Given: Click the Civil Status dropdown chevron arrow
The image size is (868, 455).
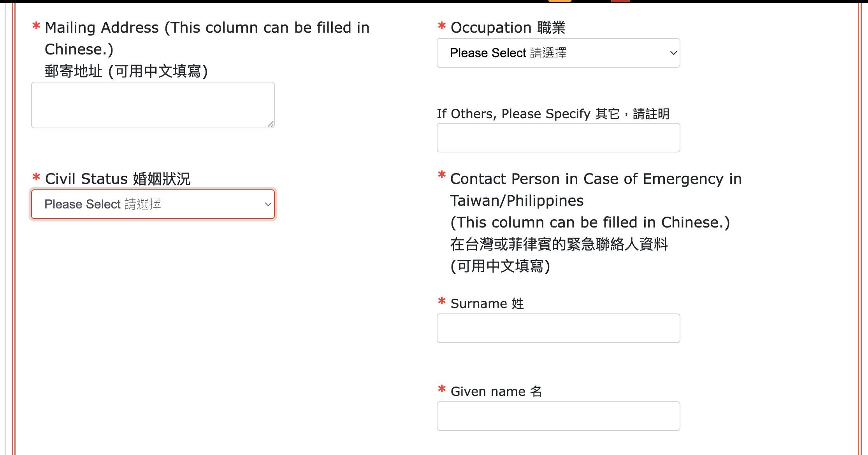Looking at the screenshot, I should [x=268, y=204].
